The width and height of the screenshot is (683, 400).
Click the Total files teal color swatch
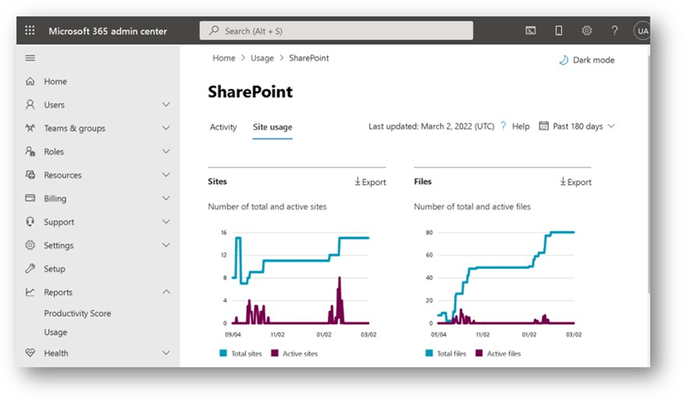pos(429,353)
